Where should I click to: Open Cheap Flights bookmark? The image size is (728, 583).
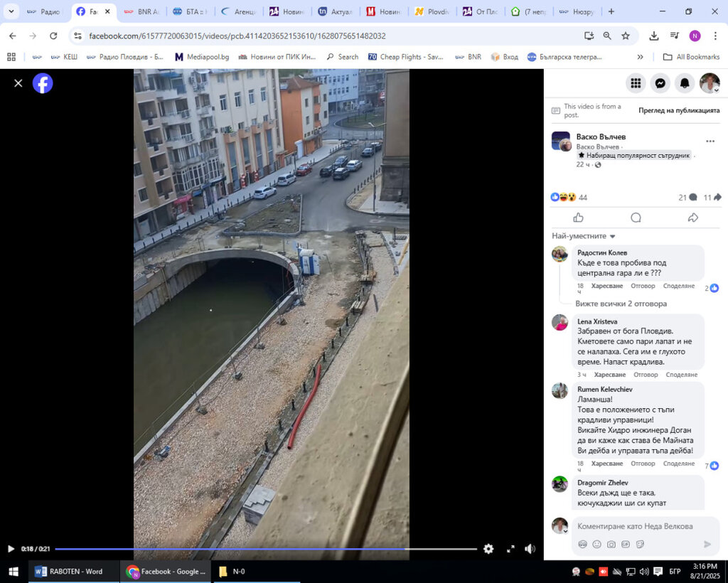pos(406,57)
